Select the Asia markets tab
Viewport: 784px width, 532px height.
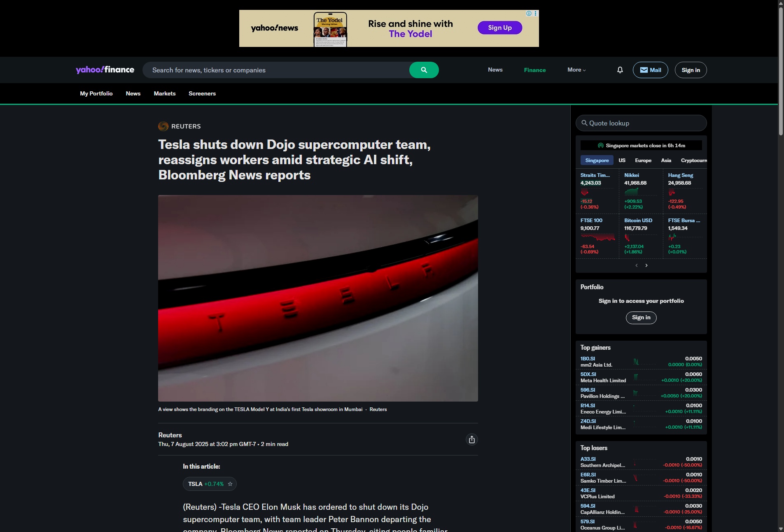(666, 160)
